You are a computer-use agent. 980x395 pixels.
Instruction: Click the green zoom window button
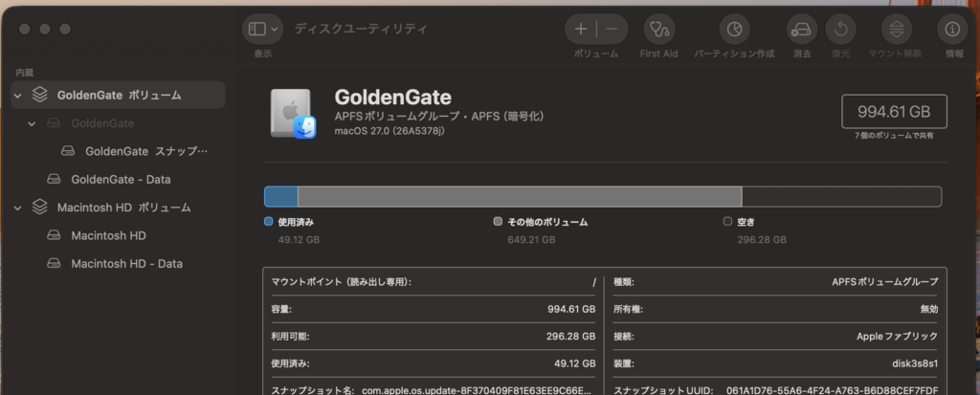[x=65, y=29]
